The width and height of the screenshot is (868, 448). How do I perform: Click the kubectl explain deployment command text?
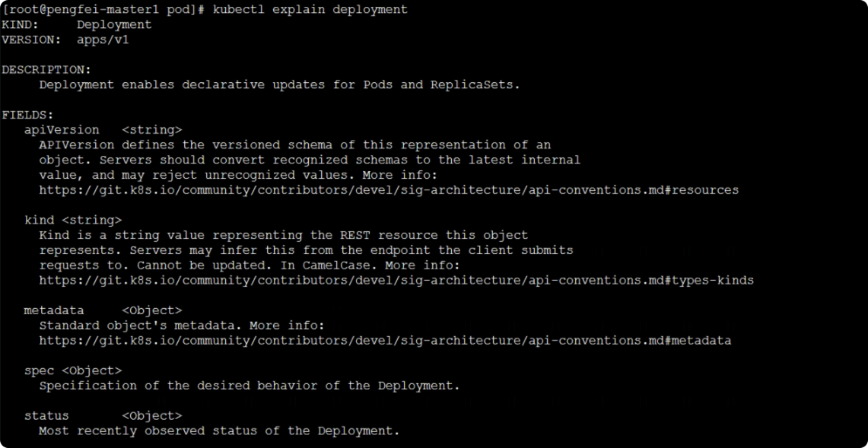[310, 10]
